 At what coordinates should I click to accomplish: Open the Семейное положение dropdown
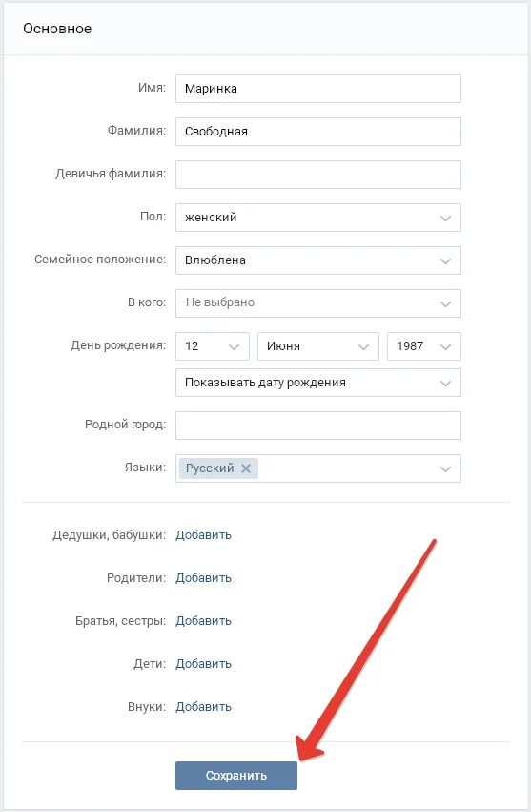coord(317,260)
